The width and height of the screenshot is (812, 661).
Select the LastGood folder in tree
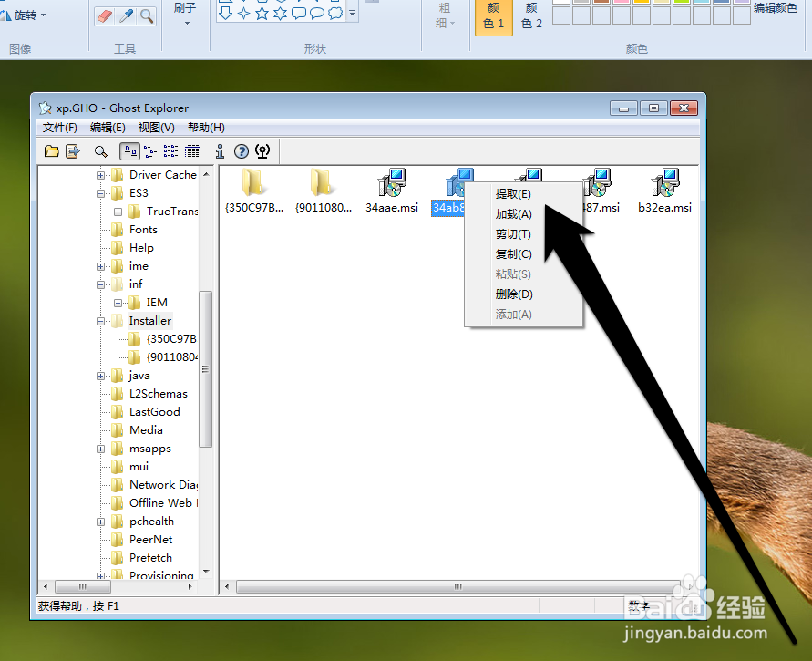coord(155,412)
